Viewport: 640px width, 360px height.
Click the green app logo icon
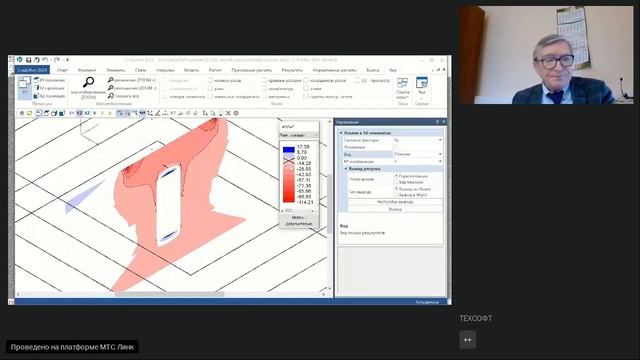point(19,60)
